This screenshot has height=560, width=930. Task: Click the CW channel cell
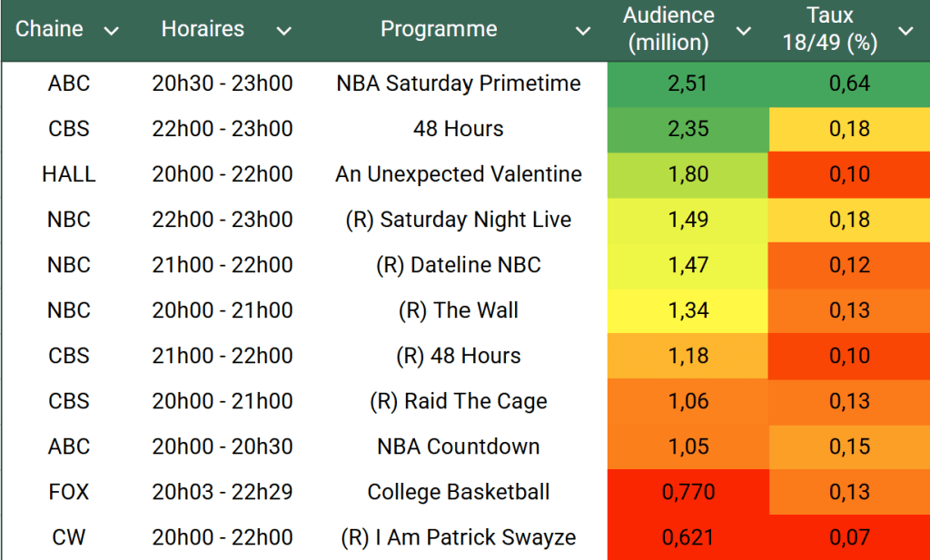[69, 537]
